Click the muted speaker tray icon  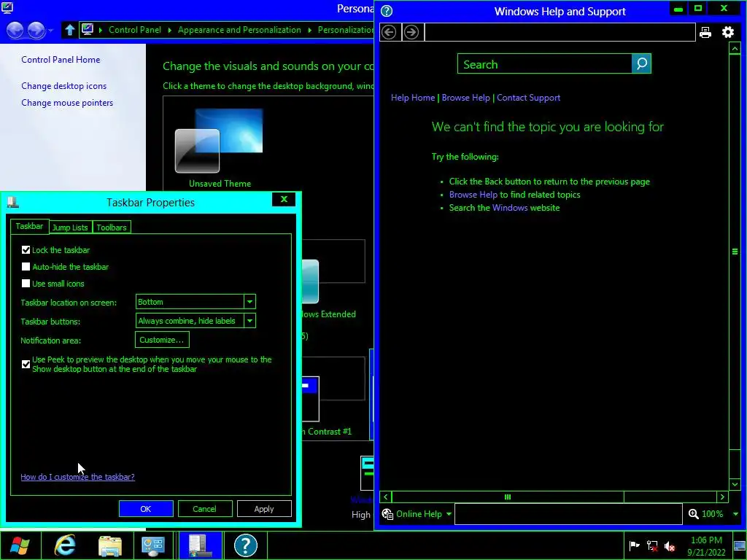pos(670,546)
